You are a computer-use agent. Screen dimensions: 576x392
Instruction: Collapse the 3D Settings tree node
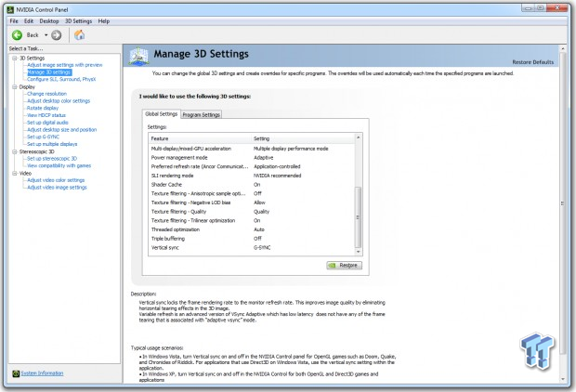tap(15, 58)
